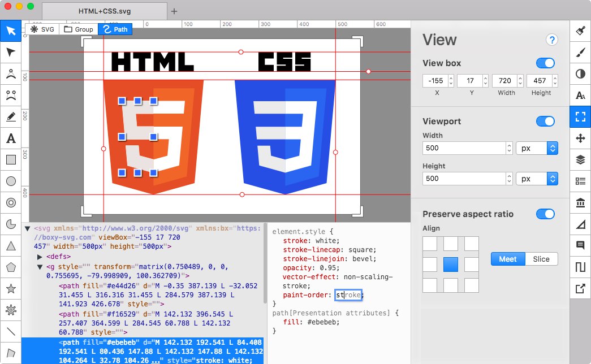Select the bottom-left alignment cell
The height and width of the screenshot is (364, 591).
click(430, 285)
